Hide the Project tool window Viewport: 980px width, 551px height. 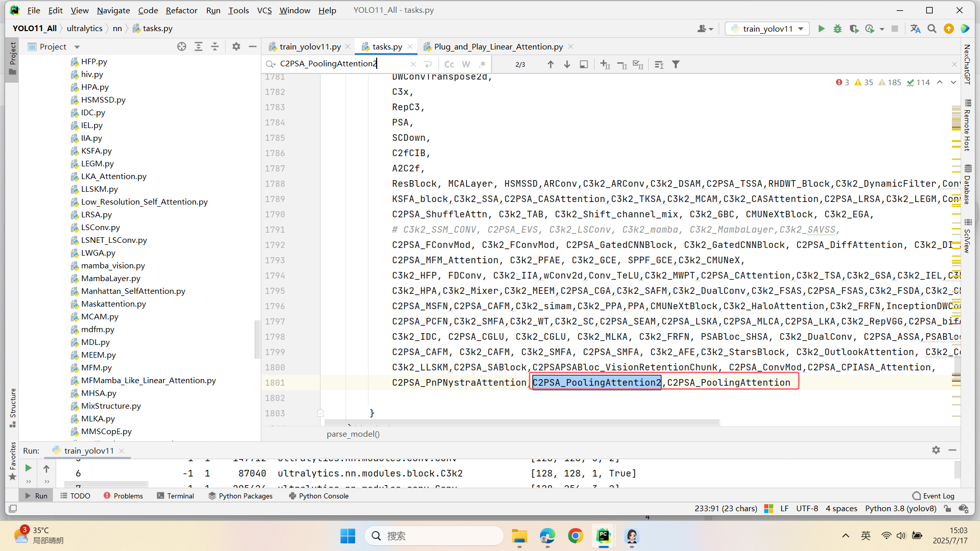(253, 46)
